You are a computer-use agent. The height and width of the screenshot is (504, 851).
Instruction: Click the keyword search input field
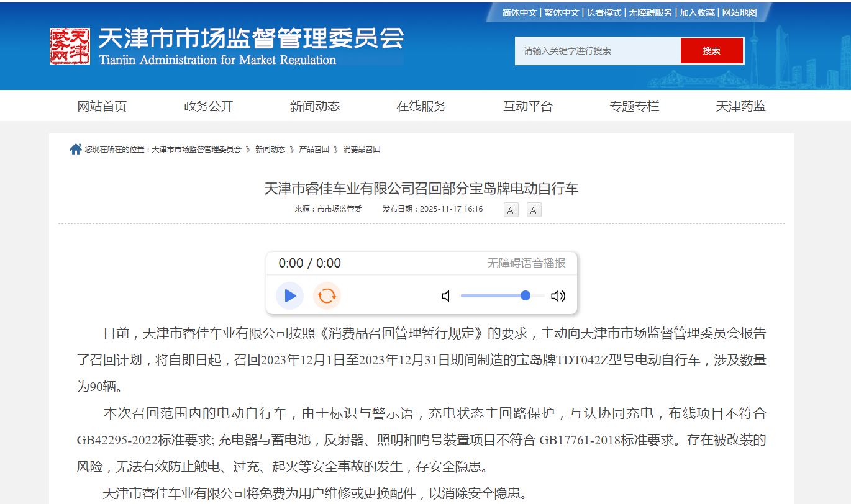(x=598, y=51)
